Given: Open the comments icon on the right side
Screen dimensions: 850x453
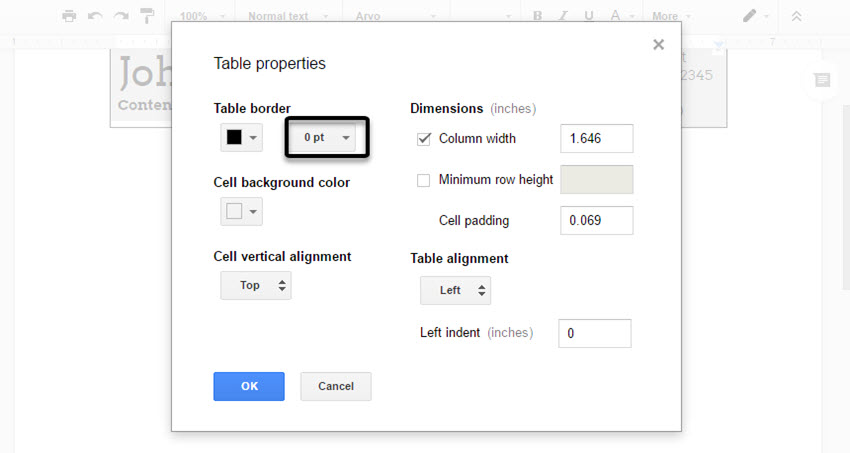Looking at the screenshot, I should 822,81.
